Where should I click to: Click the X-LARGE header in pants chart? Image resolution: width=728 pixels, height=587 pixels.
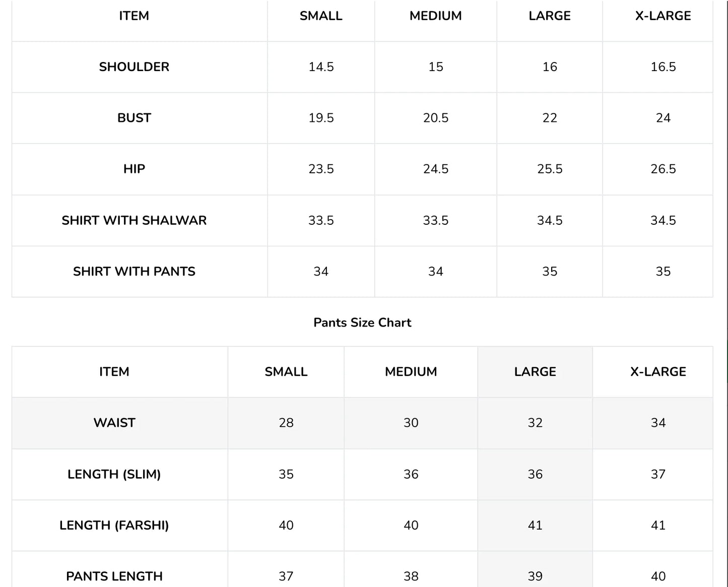[658, 372]
